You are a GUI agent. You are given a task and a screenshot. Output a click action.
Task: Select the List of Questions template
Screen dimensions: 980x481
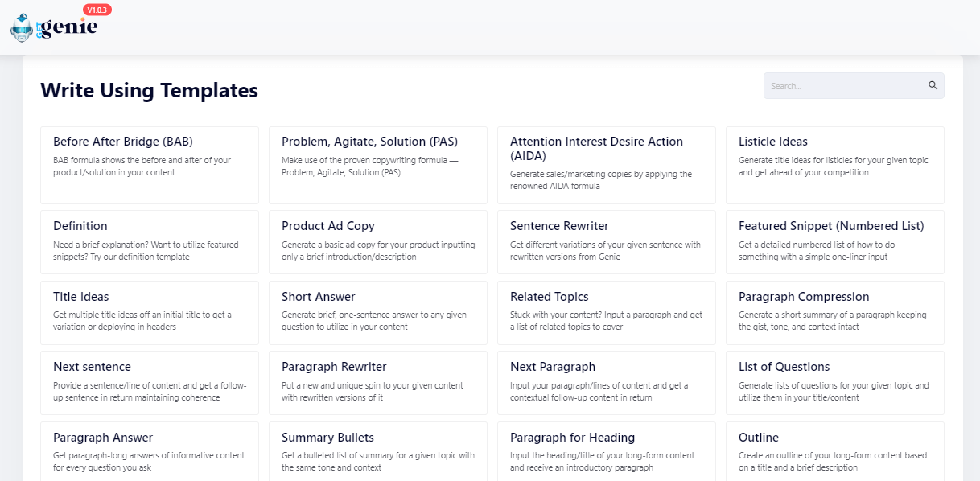(835, 383)
